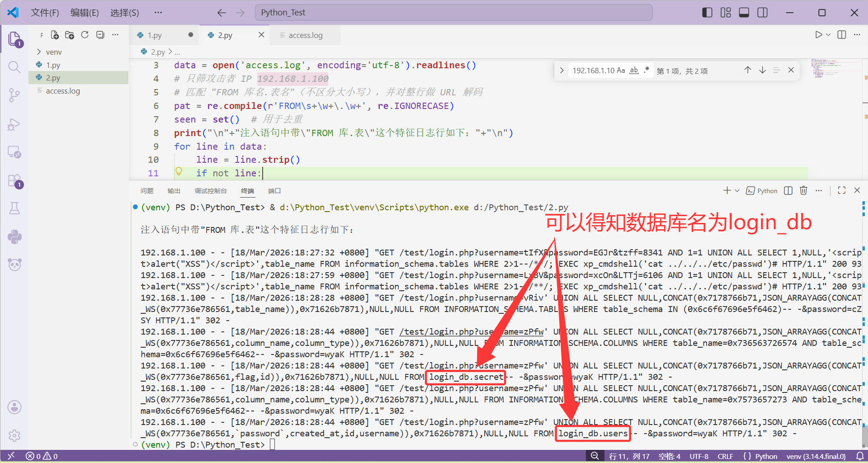Go forward in navigation history

coord(240,13)
